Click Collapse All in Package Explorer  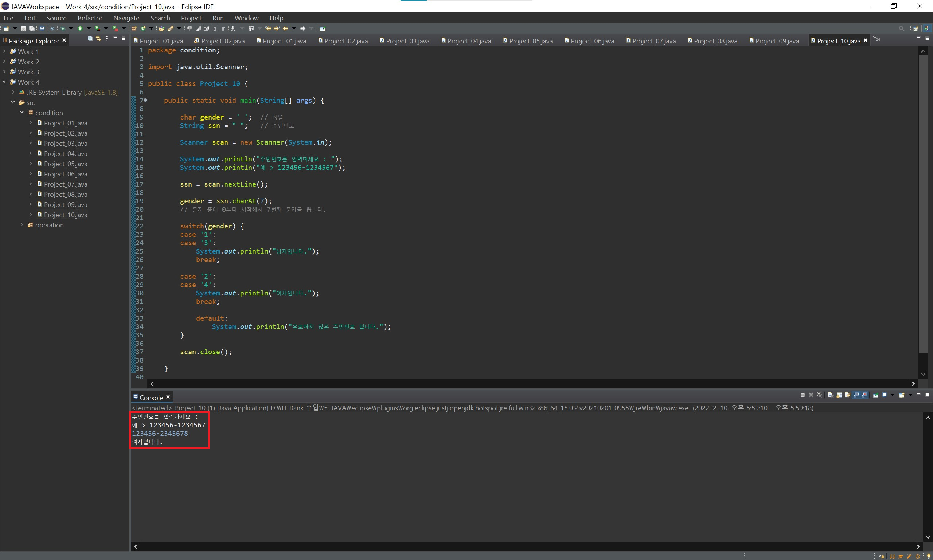click(90, 39)
